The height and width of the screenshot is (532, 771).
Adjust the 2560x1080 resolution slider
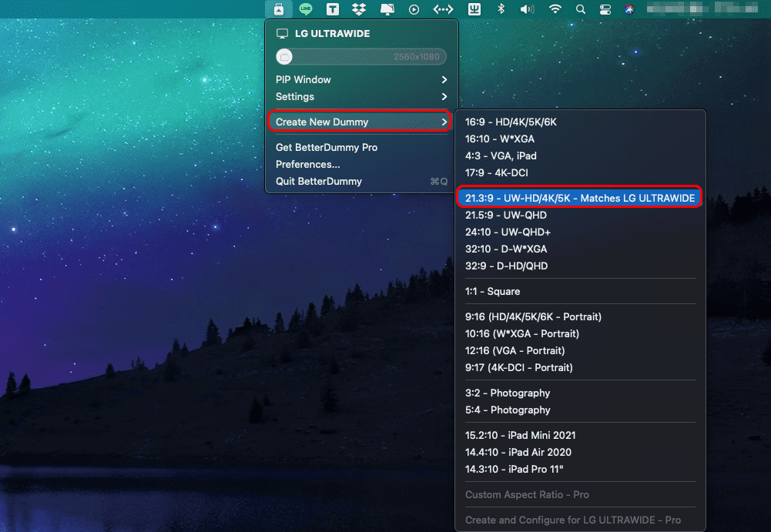360,56
